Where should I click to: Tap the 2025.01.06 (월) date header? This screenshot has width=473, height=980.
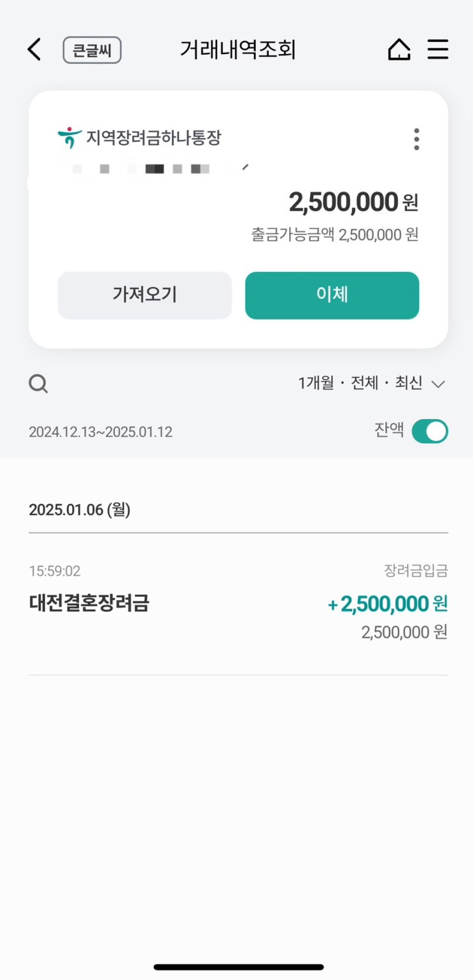coord(80,510)
